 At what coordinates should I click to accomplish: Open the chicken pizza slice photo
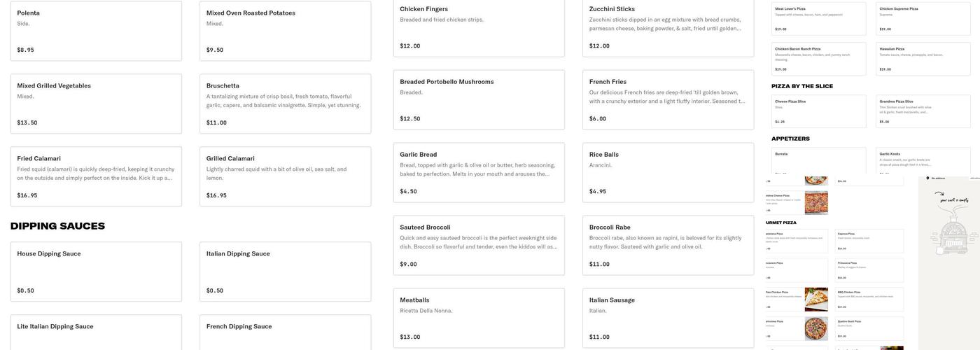tap(816, 299)
